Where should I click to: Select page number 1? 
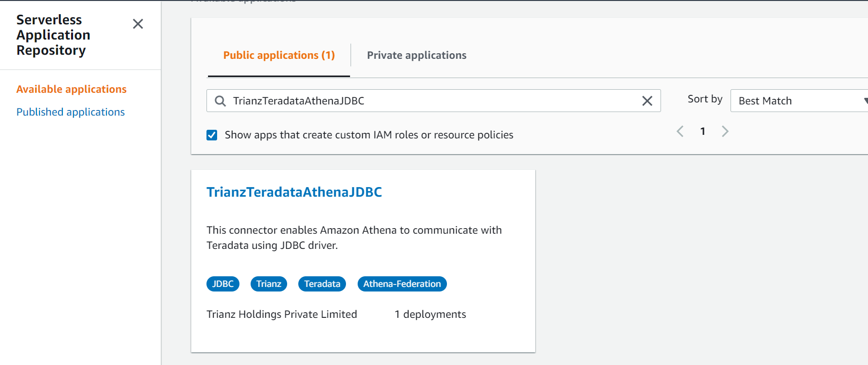coord(703,132)
